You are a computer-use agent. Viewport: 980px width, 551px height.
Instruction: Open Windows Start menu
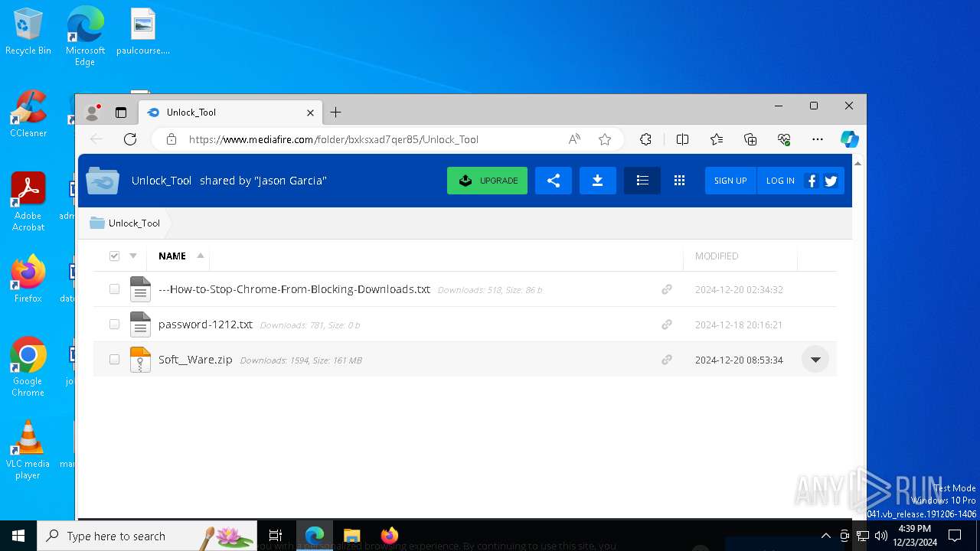point(18,536)
